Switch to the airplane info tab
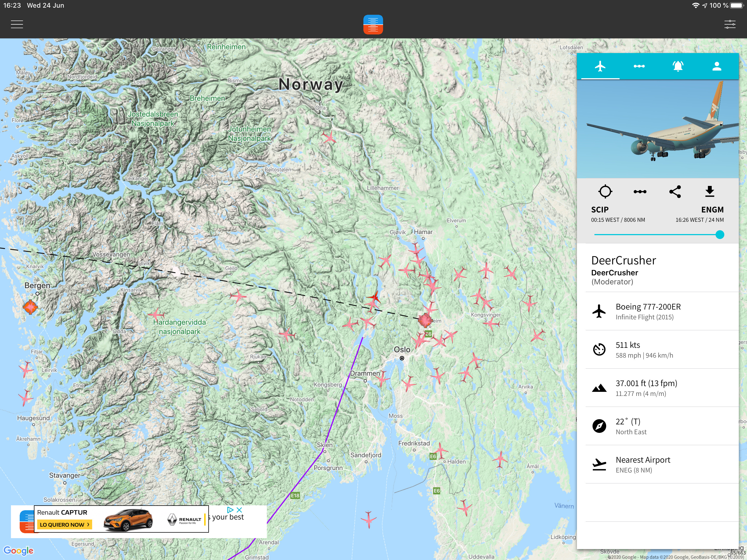Image resolution: width=747 pixels, height=560 pixels. pyautogui.click(x=600, y=66)
